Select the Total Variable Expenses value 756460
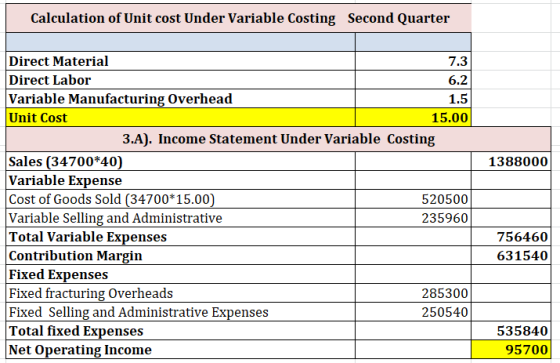 point(511,237)
